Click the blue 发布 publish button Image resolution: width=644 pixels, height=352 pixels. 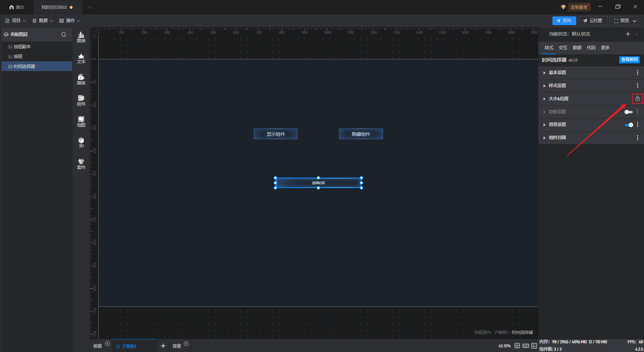pyautogui.click(x=564, y=21)
